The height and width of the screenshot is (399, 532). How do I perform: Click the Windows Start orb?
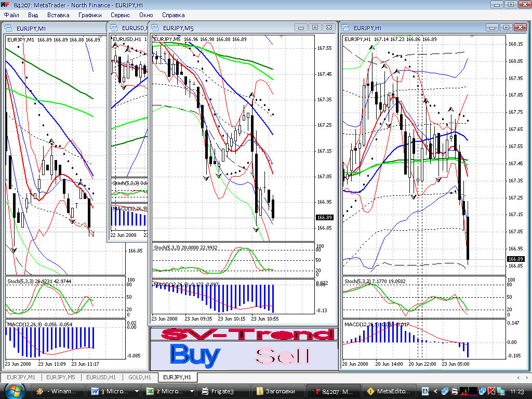tap(11, 391)
